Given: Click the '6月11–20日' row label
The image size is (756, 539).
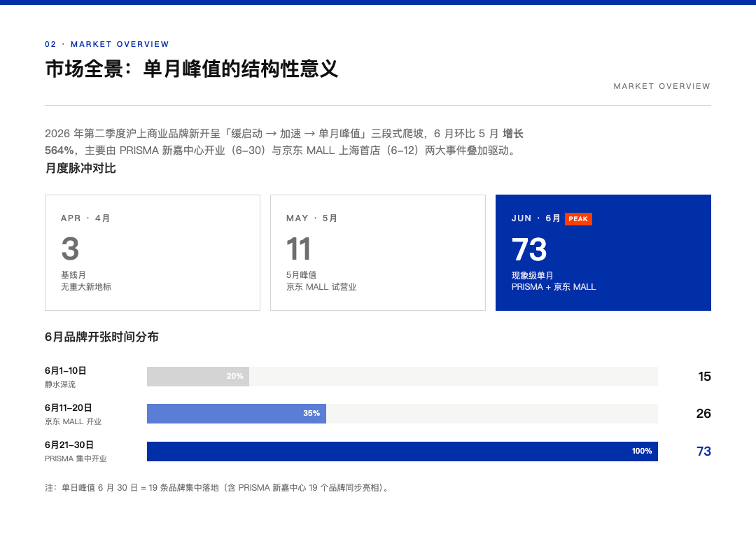Looking at the screenshot, I should click(x=69, y=408).
